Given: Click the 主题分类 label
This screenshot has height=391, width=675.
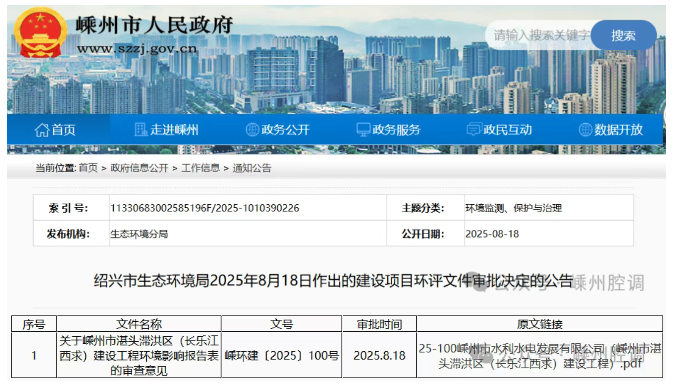Looking at the screenshot, I should tap(423, 208).
